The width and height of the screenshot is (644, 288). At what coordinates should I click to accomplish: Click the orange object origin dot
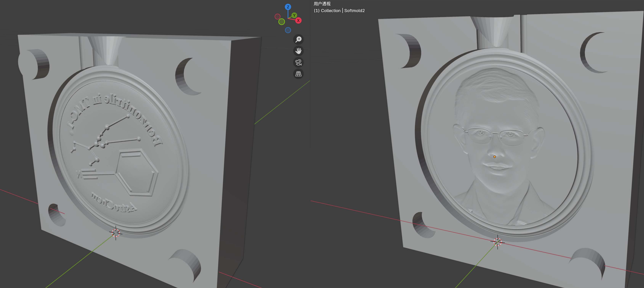pos(495,157)
